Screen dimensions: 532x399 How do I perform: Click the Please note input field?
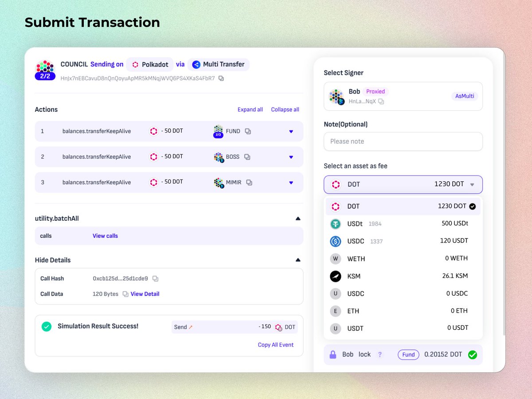(403, 141)
